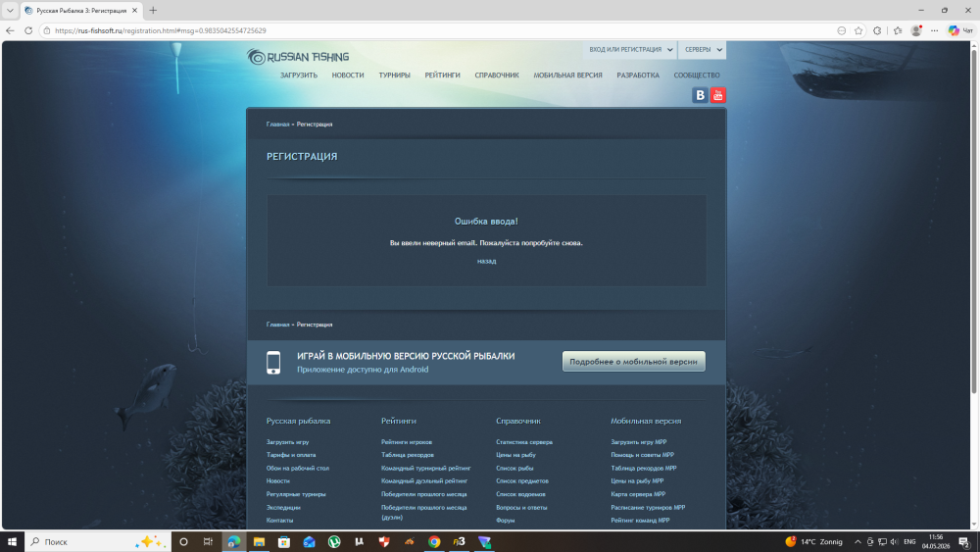This screenshot has width=980, height=552.
Task: Open Список водоемов footer link
Action: [520, 494]
